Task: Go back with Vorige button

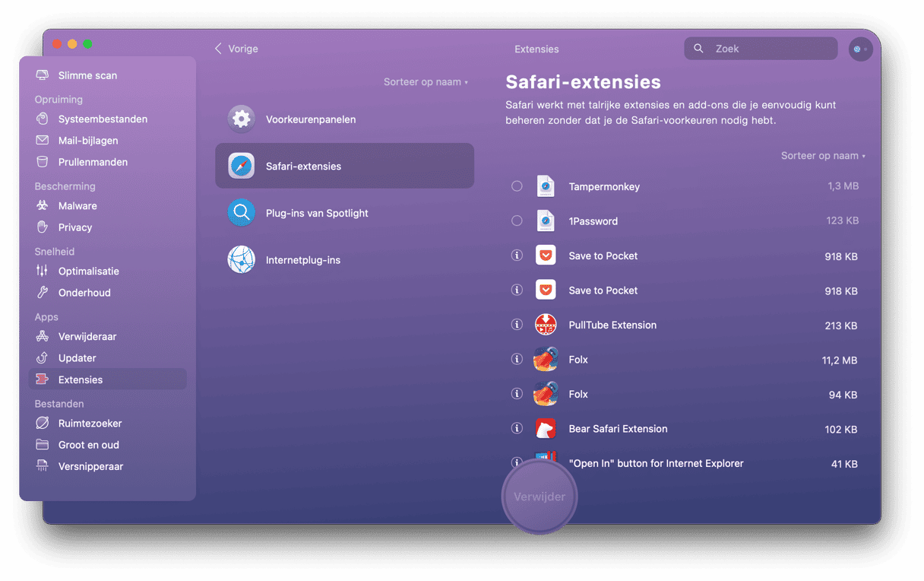Action: coord(236,49)
